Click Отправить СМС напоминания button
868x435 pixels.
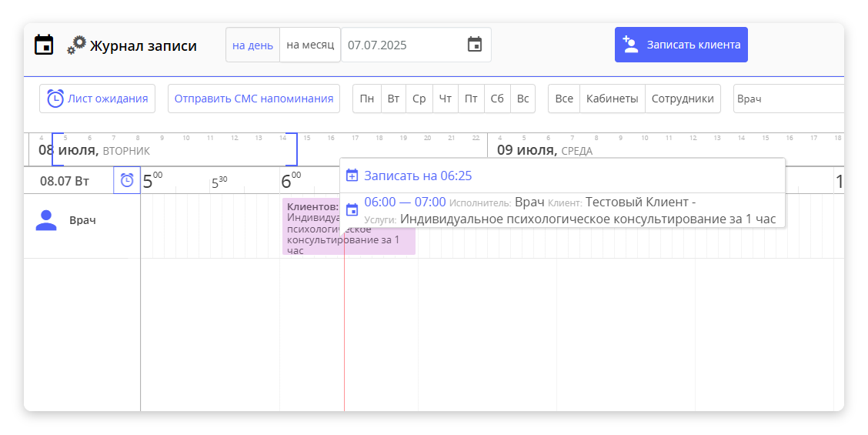click(x=254, y=99)
